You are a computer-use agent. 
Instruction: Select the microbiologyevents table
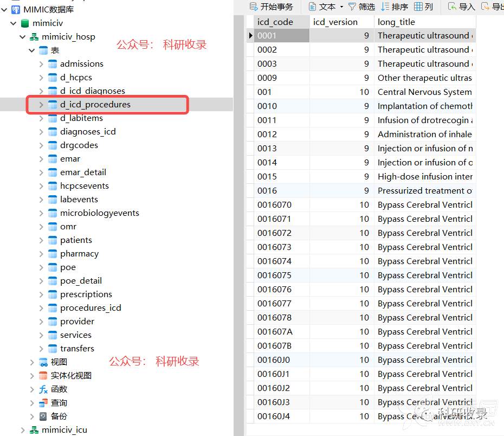tap(99, 213)
